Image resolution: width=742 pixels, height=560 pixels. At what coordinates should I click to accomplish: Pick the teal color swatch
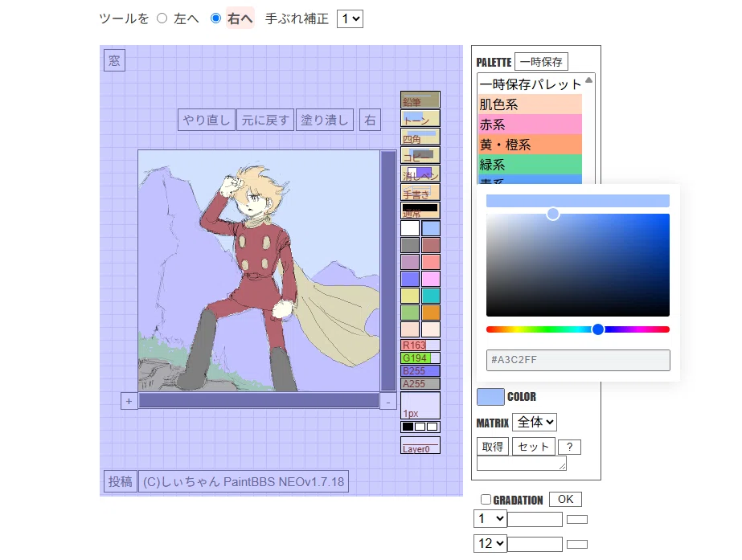(431, 296)
